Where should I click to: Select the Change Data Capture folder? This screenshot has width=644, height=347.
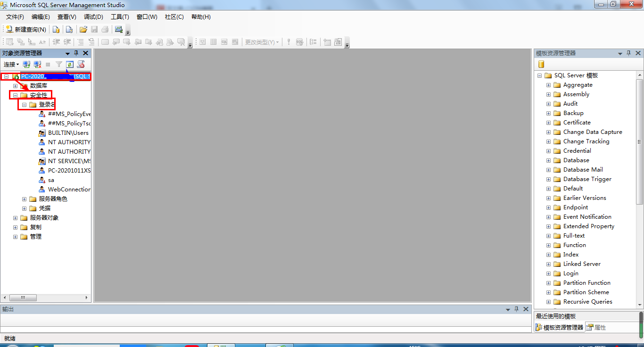click(x=593, y=132)
